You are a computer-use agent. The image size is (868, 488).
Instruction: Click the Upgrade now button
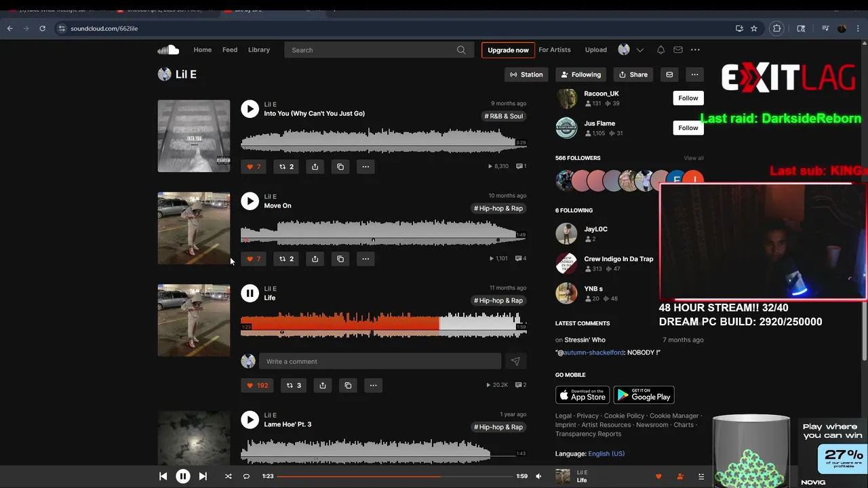(508, 50)
